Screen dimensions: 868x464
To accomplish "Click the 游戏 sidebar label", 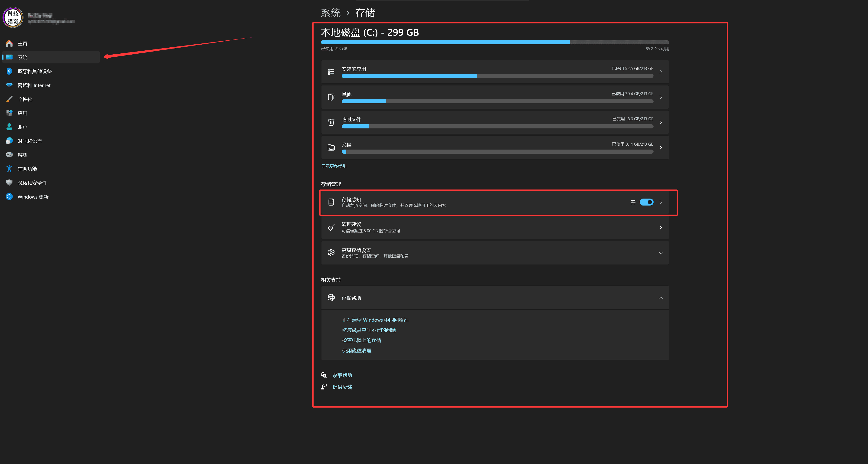I will (22, 155).
